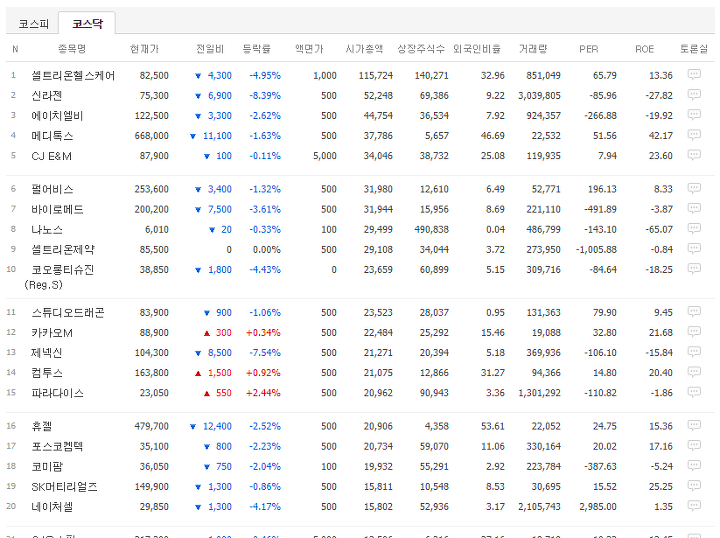Click the 액면가 column header
Viewport: 720px width, 538px height.
(309, 49)
